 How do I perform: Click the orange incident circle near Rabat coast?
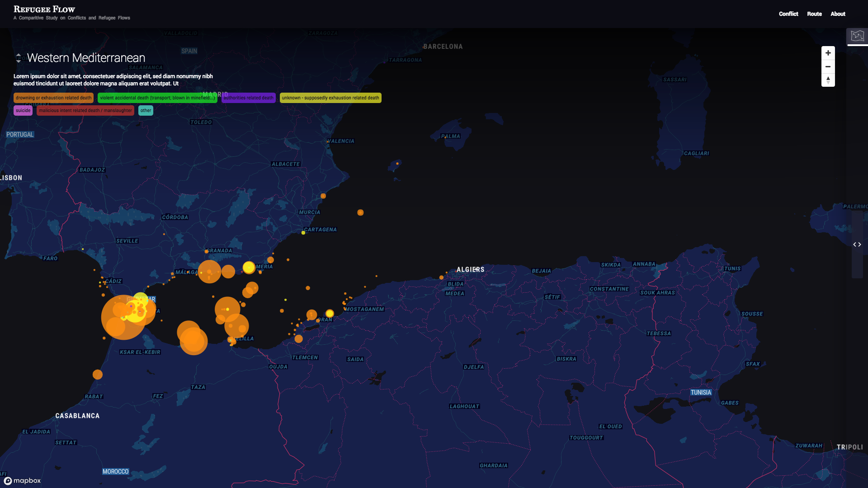pos(98,375)
